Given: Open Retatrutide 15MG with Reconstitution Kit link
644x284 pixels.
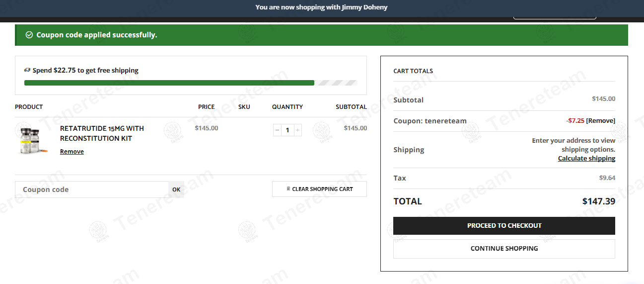Looking at the screenshot, I should pos(102,133).
